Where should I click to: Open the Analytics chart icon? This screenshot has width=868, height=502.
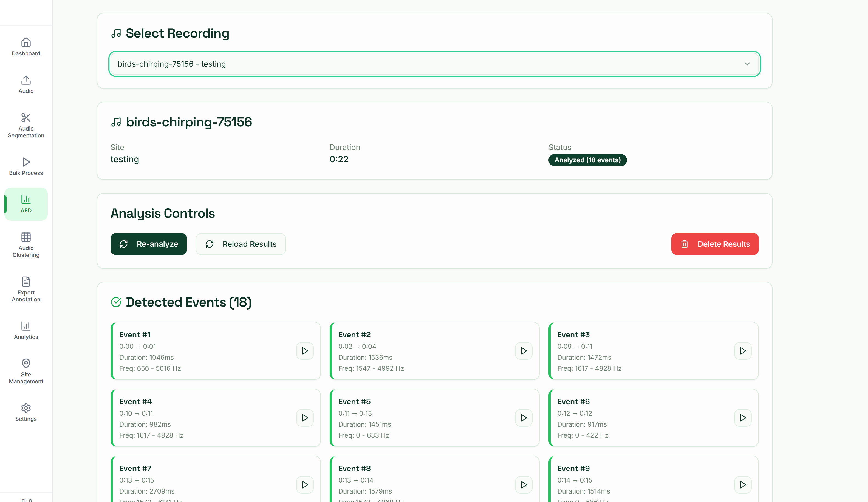pos(26,326)
